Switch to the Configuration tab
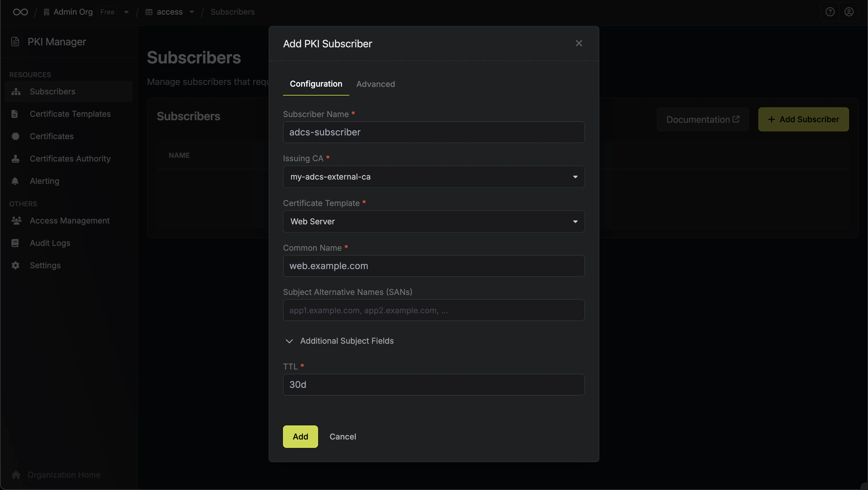The height and width of the screenshot is (490, 868). pos(316,84)
